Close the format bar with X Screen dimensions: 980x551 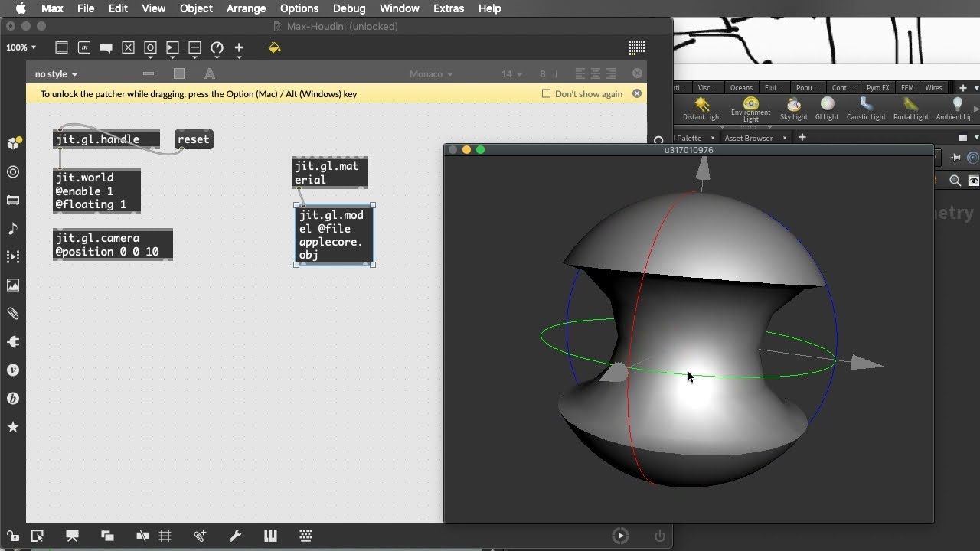click(637, 73)
